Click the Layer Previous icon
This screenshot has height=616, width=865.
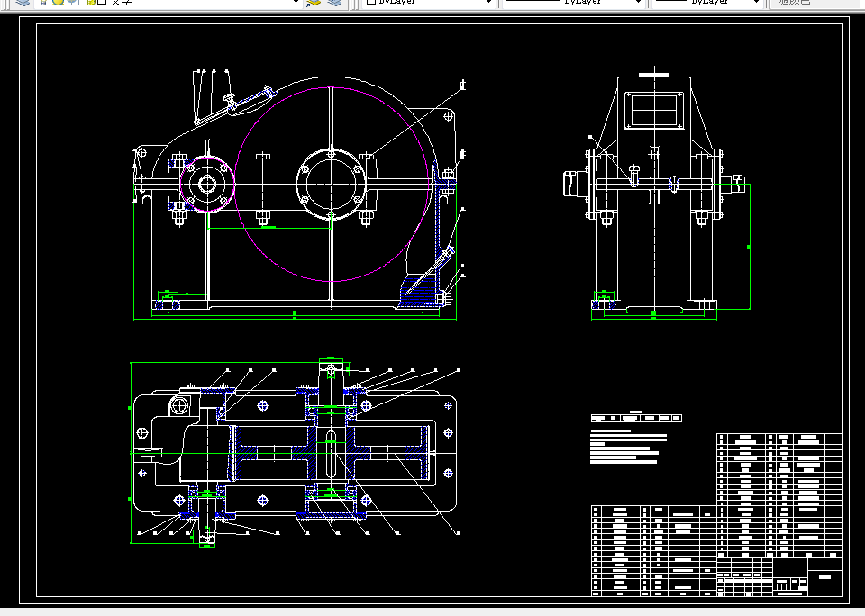click(334, 2)
